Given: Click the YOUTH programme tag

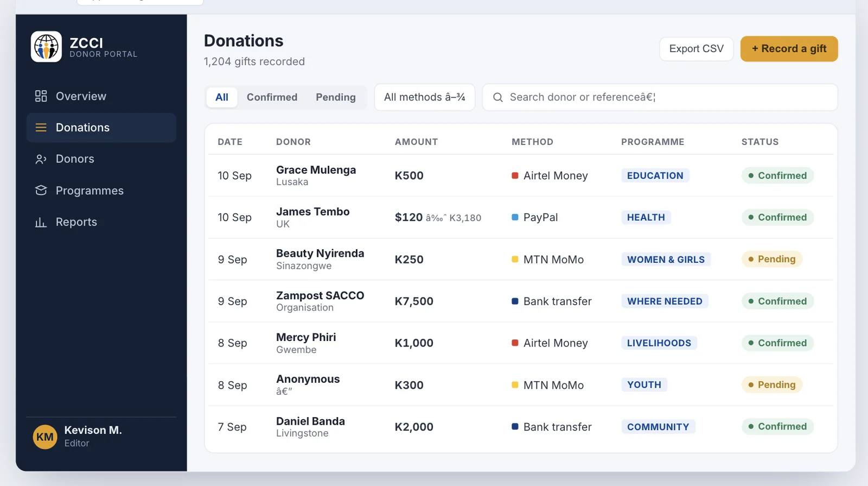Looking at the screenshot, I should tap(644, 384).
